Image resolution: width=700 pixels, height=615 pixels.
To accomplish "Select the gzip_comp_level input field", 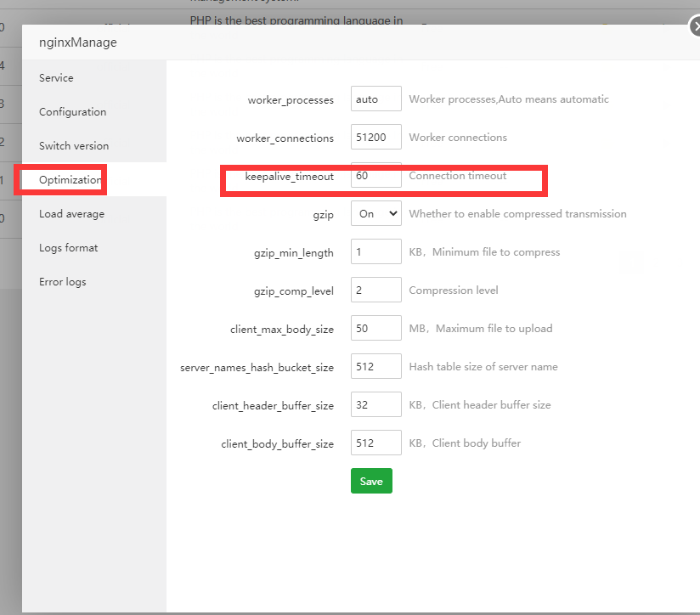I will [375, 291].
